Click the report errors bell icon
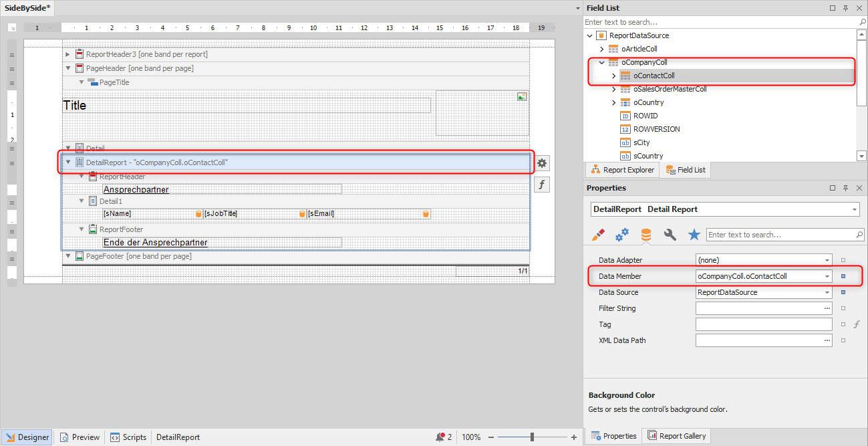 pyautogui.click(x=440, y=437)
